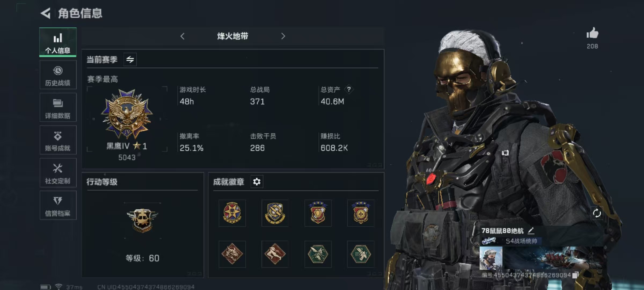The height and width of the screenshot is (290, 644).
Task: Click the 黑鹰IV rank medal emblem
Action: [127, 114]
